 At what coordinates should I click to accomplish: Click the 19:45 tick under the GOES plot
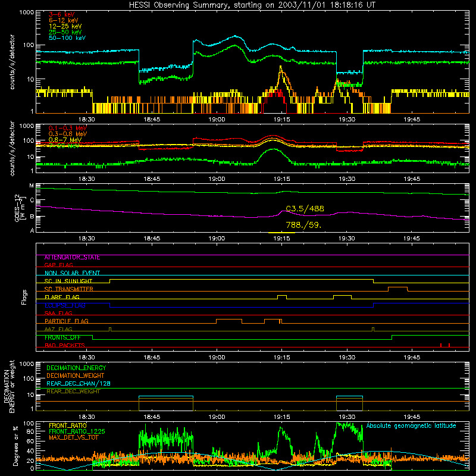pos(412,239)
